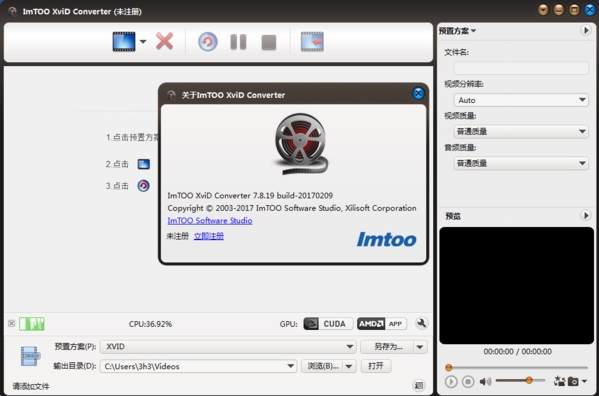Toggle the AMD APP acceleration button

[382, 324]
